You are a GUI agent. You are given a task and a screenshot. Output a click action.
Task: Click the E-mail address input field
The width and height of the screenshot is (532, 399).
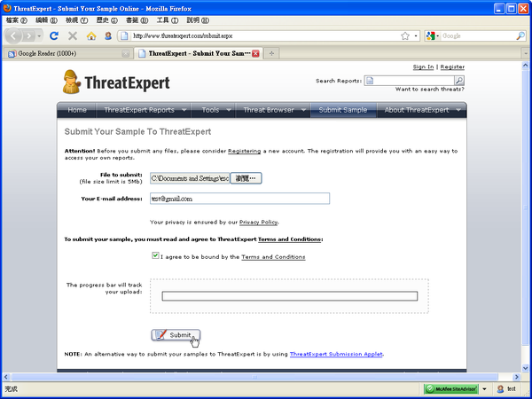(239, 199)
